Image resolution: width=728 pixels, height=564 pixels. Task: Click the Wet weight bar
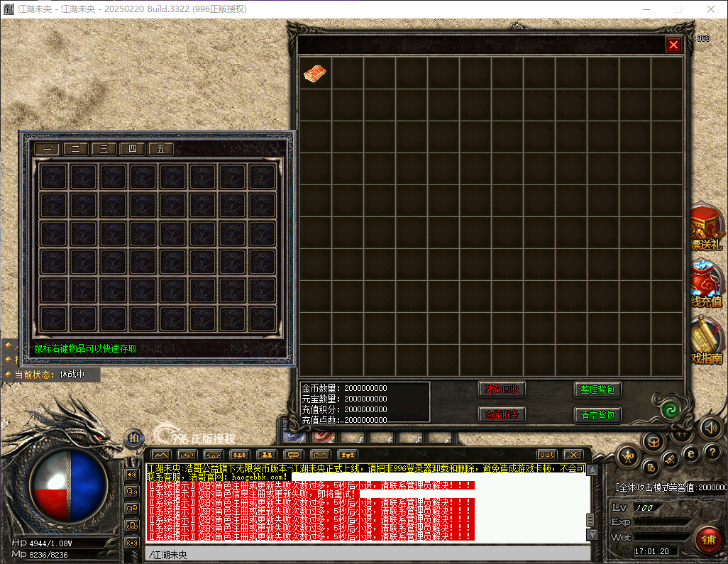(x=662, y=537)
